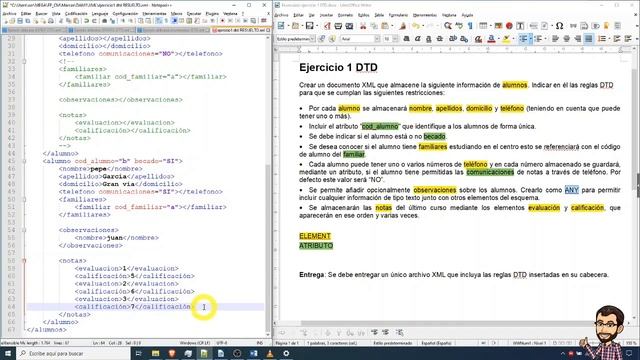Click Windows (CR LF) in Notepad++ status bar
This screenshot has width=640, height=360.
(195, 343)
